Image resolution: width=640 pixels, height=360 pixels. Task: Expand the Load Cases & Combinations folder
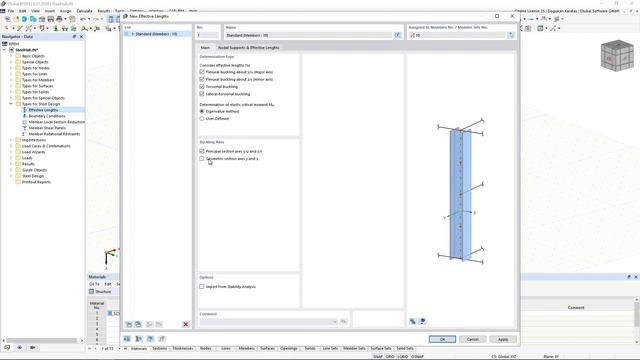click(11, 146)
